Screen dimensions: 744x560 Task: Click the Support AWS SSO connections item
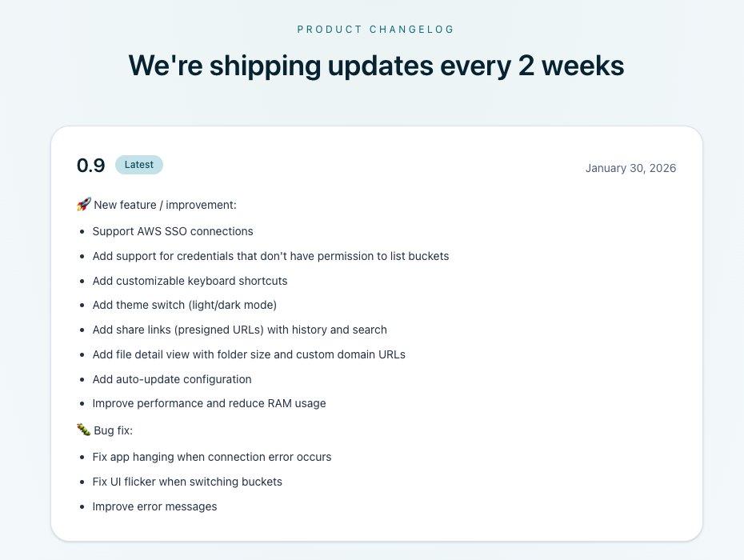click(x=173, y=231)
